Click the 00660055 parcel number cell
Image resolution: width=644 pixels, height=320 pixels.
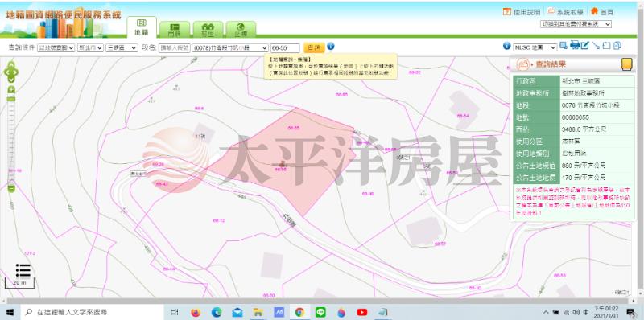tap(597, 117)
